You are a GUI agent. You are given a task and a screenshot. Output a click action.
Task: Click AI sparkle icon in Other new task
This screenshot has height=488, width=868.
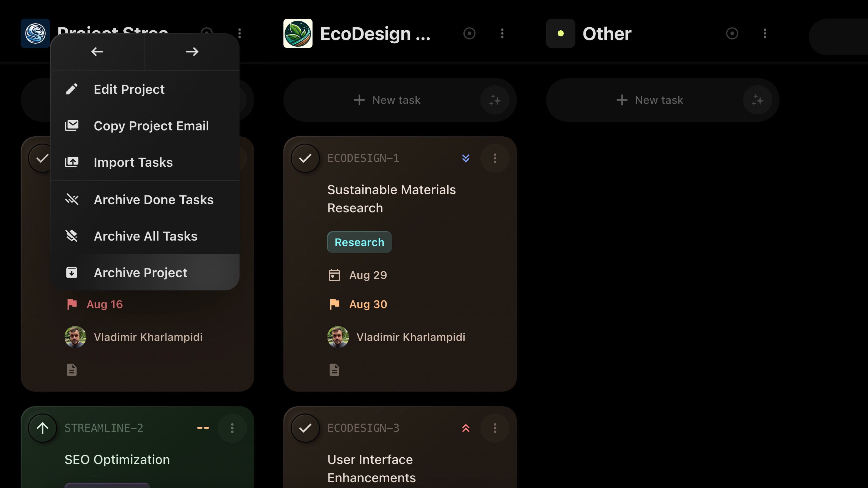click(757, 100)
